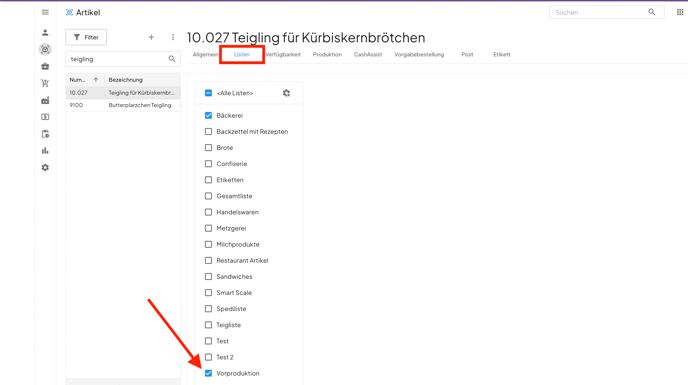
Task: Open the Post tab
Action: click(x=467, y=54)
